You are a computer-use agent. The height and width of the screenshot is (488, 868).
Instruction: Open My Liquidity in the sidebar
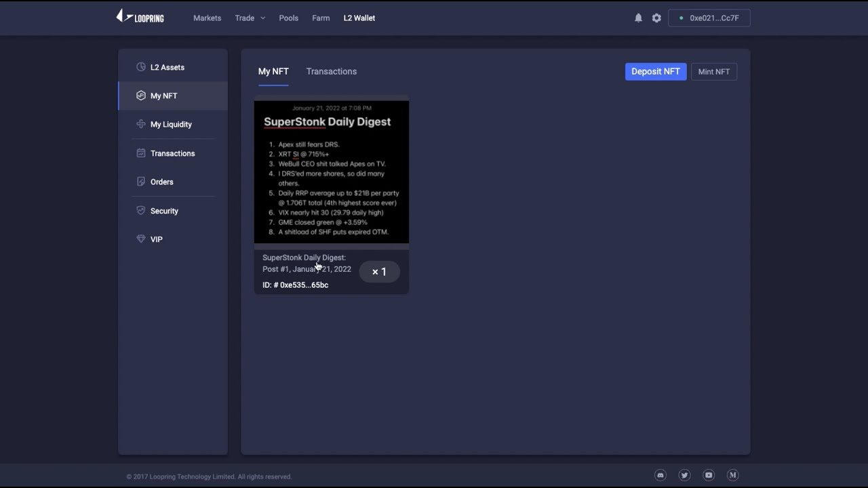[x=173, y=124]
